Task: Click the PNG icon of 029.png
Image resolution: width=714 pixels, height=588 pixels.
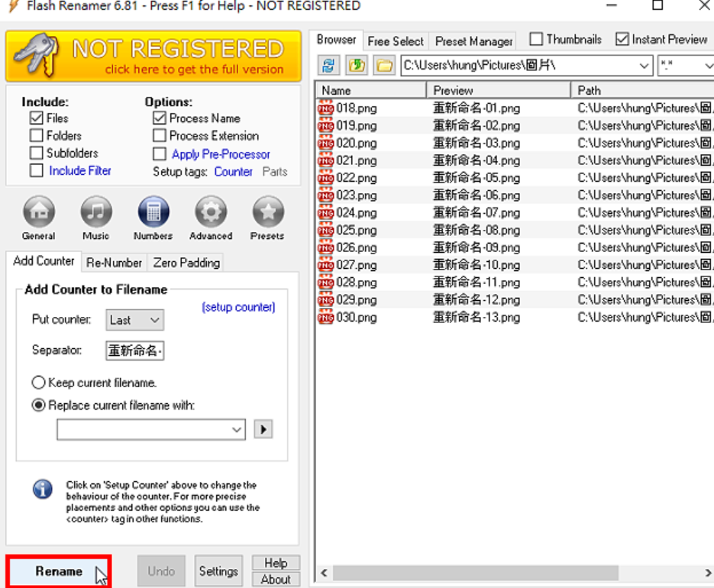Action: (325, 299)
